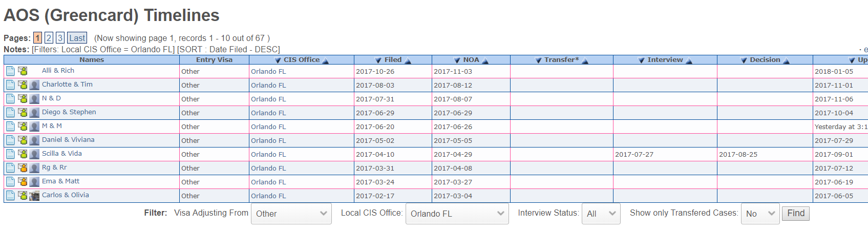
Task: Go to page 2 of results
Action: pyautogui.click(x=49, y=38)
